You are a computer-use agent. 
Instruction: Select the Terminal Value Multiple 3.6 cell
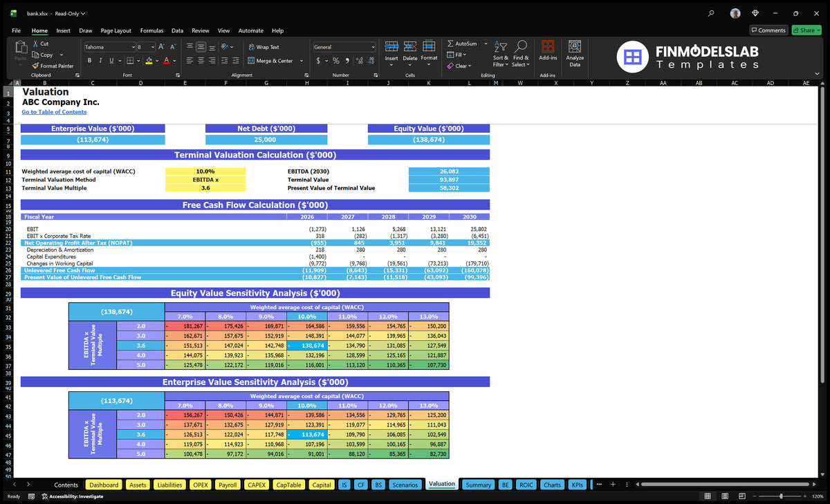point(205,188)
